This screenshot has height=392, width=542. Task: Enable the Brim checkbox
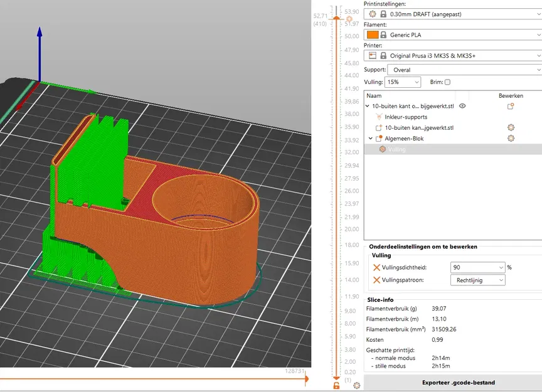click(448, 82)
